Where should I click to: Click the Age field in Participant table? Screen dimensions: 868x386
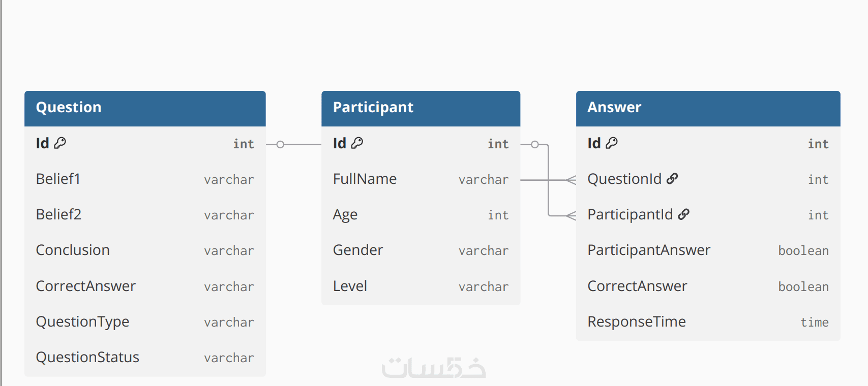(x=345, y=215)
